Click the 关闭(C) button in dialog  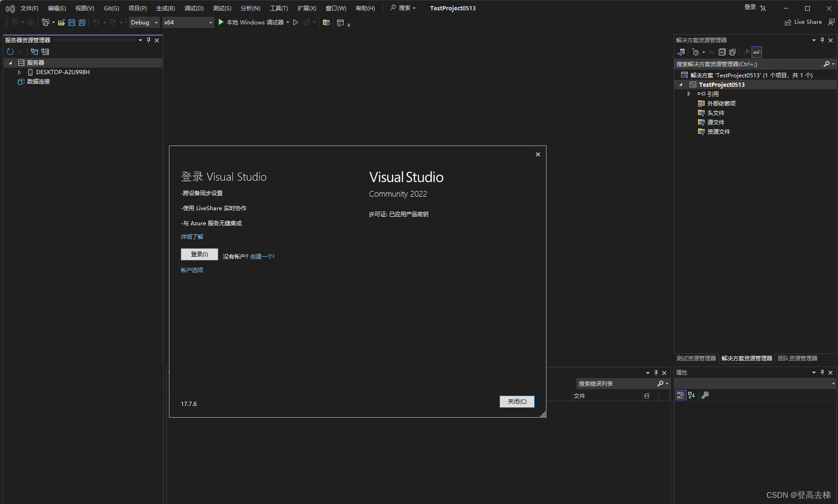point(517,402)
